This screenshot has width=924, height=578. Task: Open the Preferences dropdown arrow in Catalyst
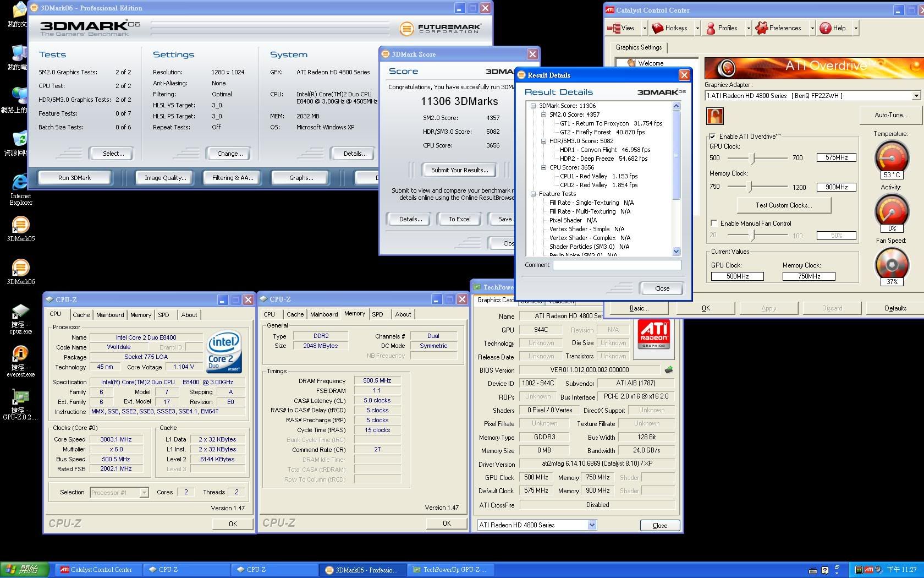tap(812, 28)
